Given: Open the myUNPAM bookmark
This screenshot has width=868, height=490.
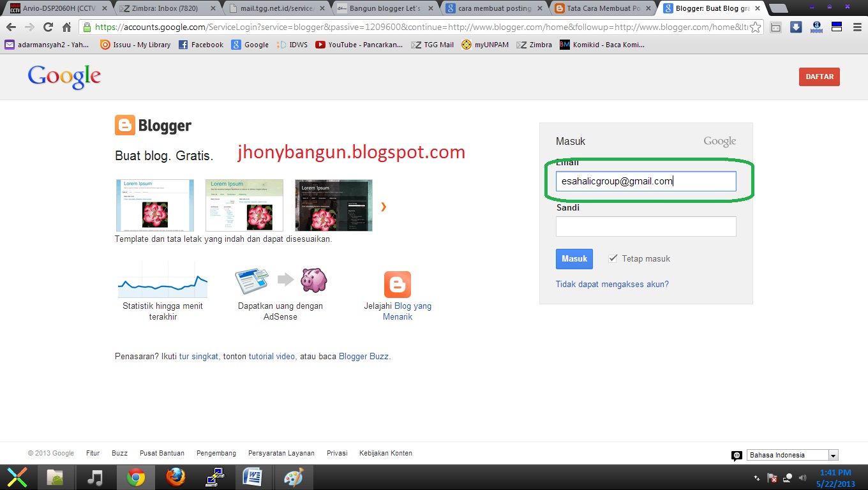Looking at the screenshot, I should (485, 45).
